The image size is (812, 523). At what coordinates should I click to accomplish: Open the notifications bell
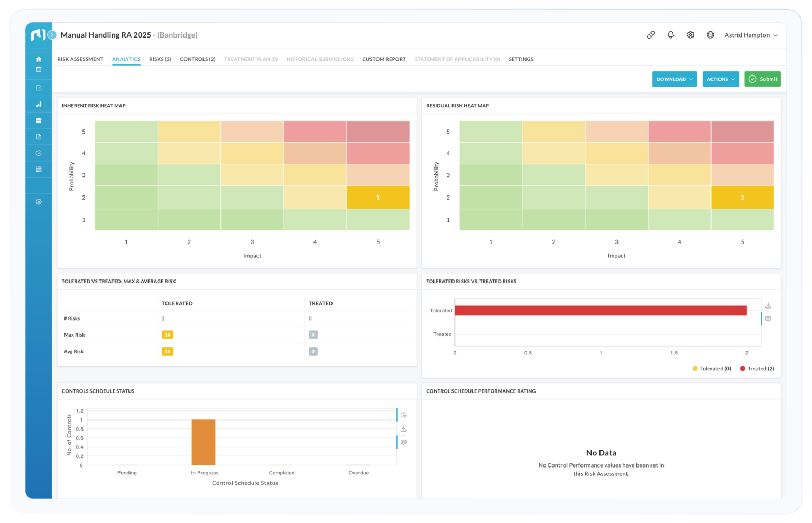coord(671,35)
